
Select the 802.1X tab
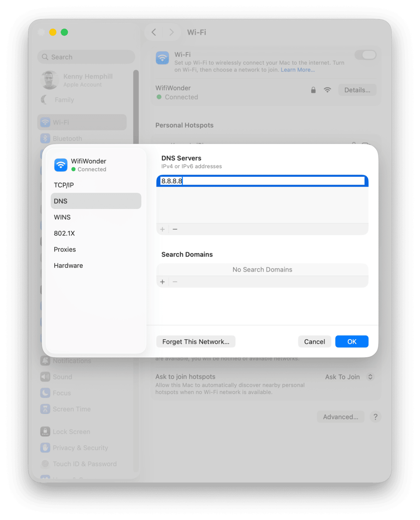tap(96, 233)
